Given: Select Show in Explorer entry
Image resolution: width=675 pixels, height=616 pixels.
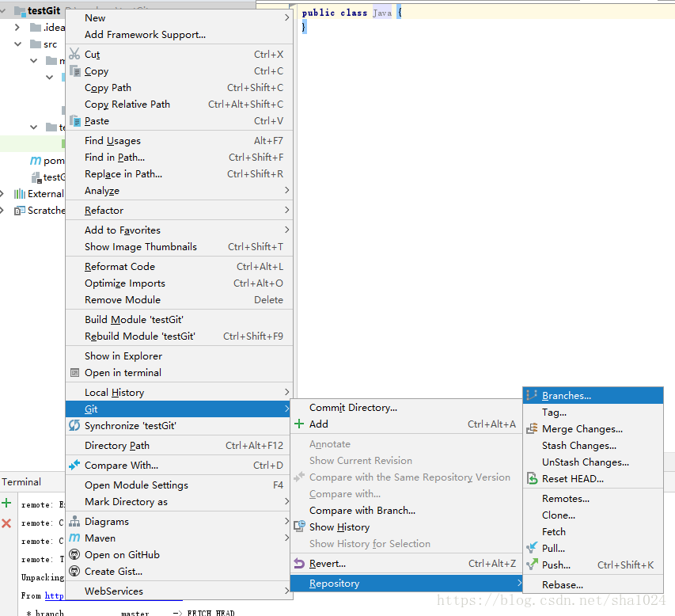Looking at the screenshot, I should (179, 356).
